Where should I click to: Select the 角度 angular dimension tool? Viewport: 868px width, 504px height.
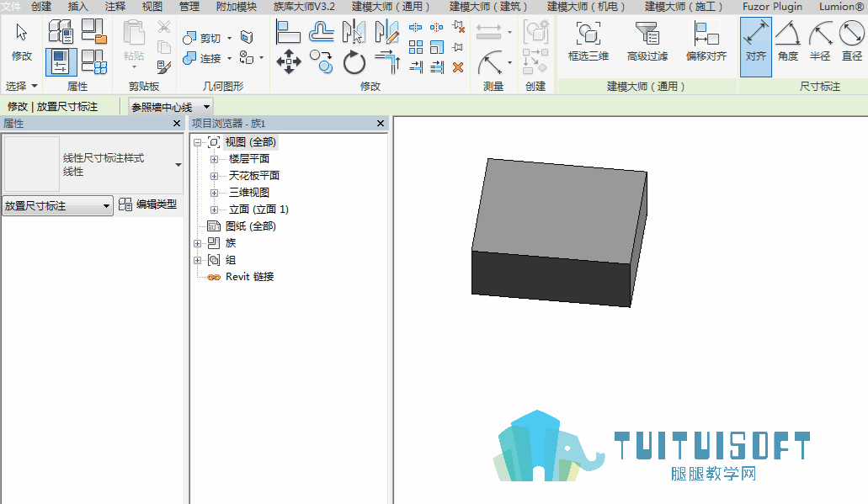tap(788, 41)
